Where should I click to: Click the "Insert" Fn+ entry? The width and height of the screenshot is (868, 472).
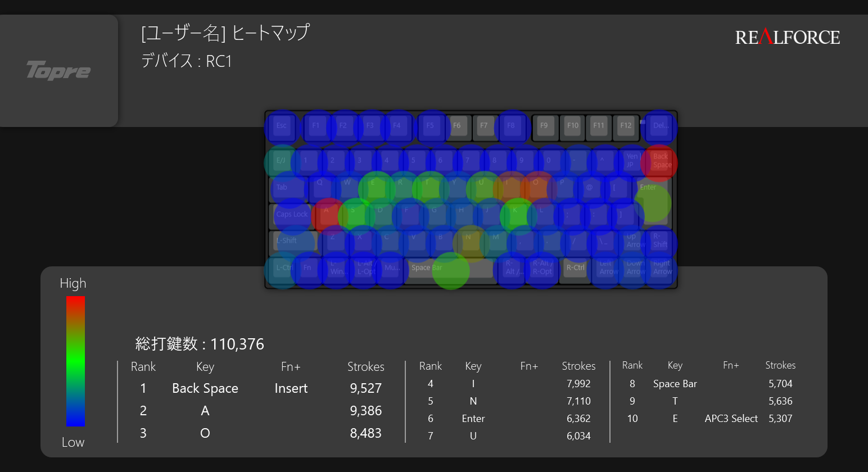pos(291,388)
